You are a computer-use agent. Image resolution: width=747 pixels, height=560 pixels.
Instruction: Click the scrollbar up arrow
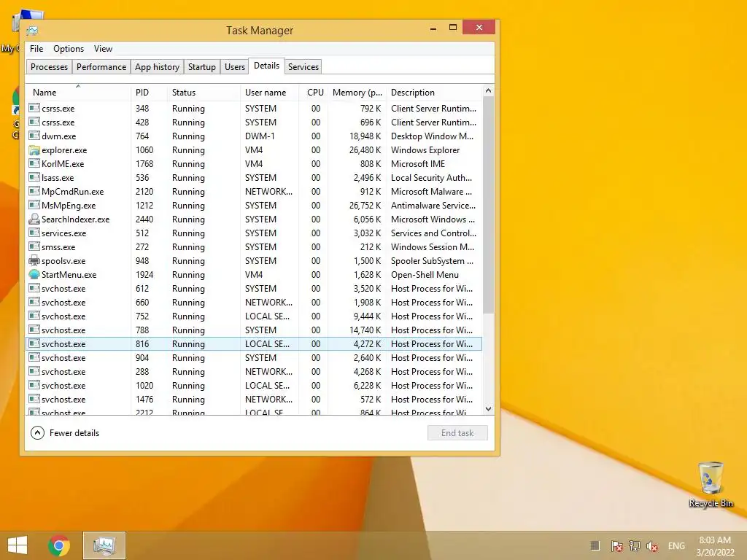[x=488, y=90]
